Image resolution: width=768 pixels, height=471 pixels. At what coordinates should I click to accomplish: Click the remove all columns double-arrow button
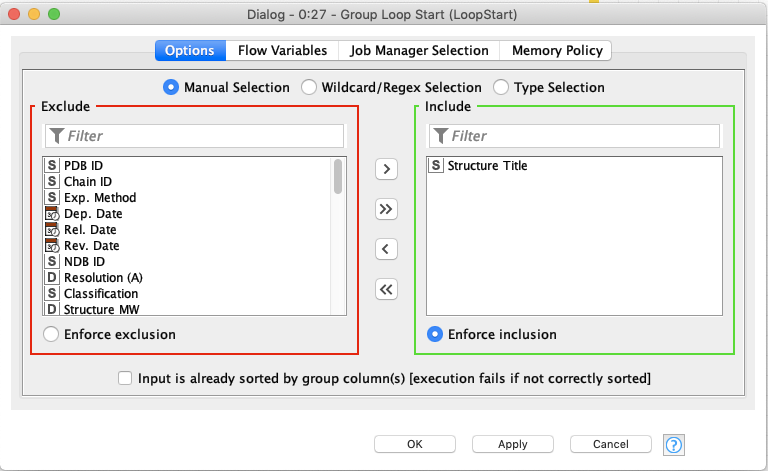click(386, 289)
